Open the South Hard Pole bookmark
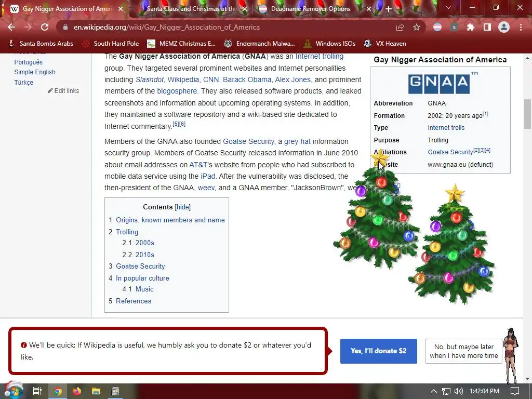 111,44
